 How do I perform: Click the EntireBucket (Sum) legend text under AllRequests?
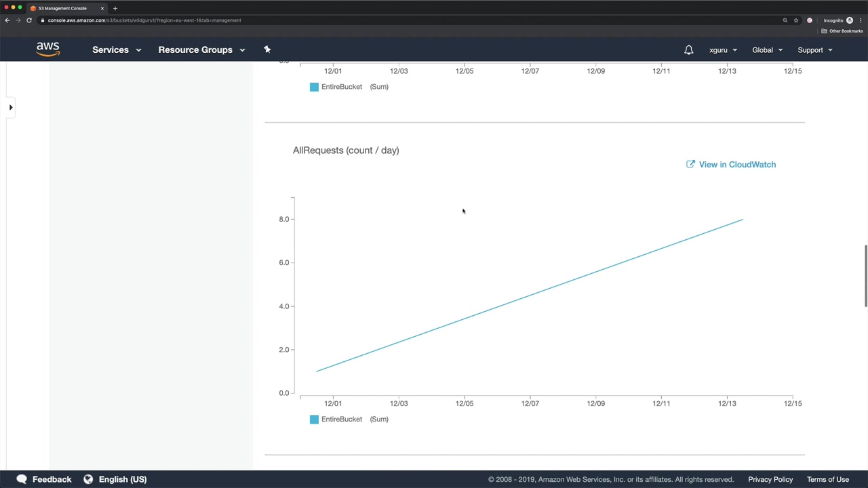(355, 419)
